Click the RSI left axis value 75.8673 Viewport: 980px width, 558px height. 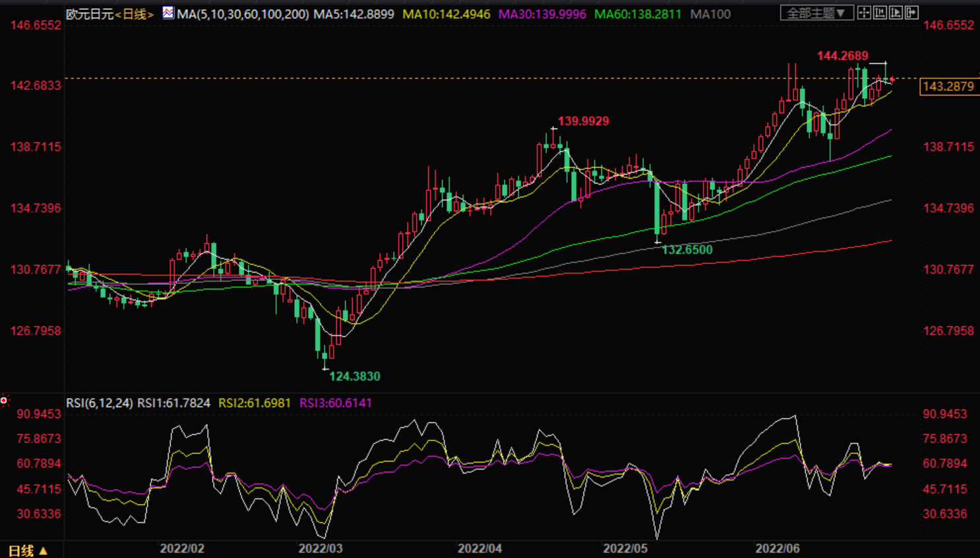click(39, 439)
